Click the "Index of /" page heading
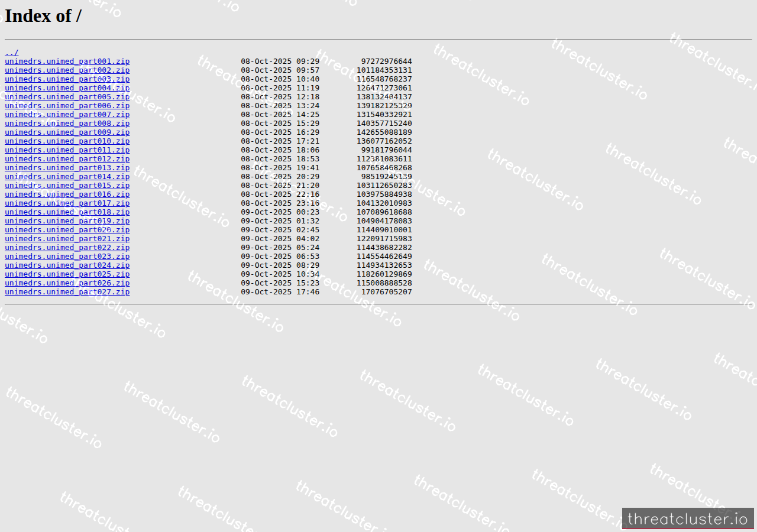This screenshot has width=757, height=532. point(43,16)
